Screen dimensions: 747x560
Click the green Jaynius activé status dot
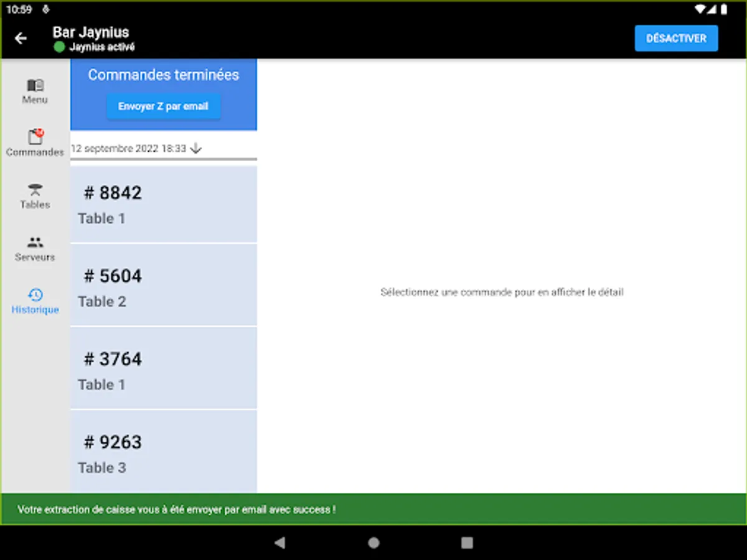tap(59, 47)
